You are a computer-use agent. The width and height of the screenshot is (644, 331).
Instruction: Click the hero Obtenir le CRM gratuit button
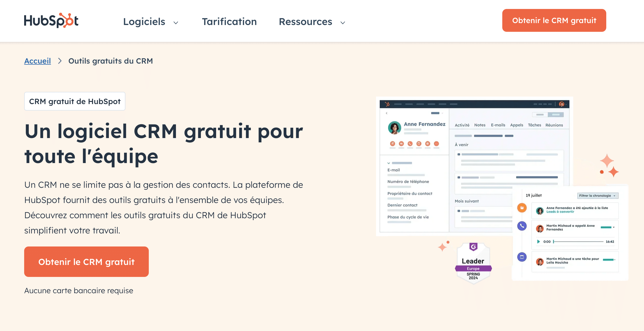pos(86,262)
